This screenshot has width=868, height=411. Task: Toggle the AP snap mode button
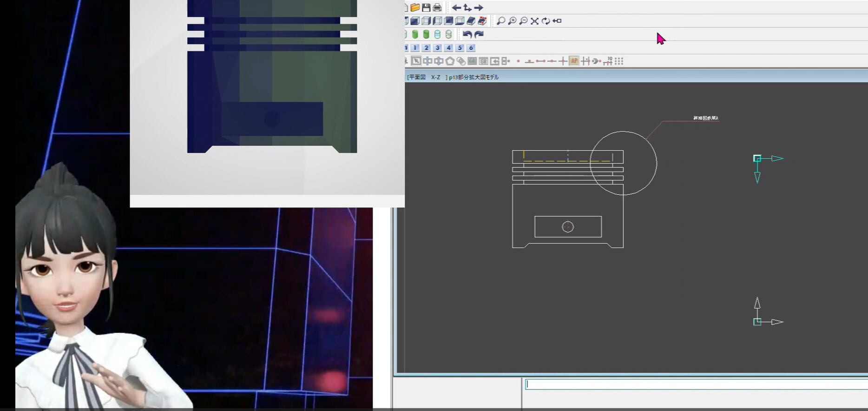click(x=574, y=61)
